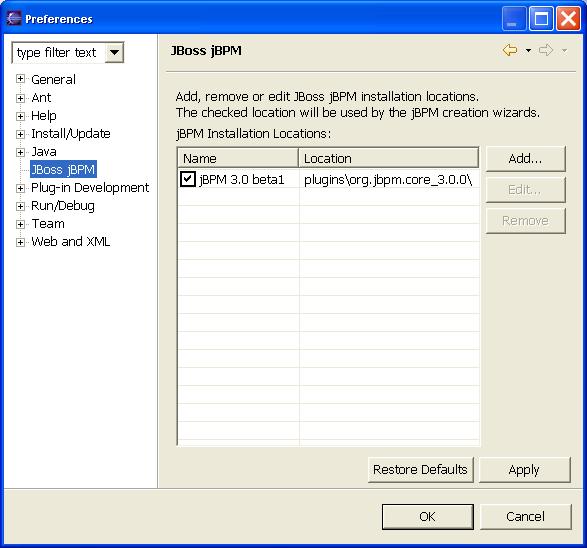Click into the type filter text field
Viewport: 587px width, 548px height.
point(60,52)
